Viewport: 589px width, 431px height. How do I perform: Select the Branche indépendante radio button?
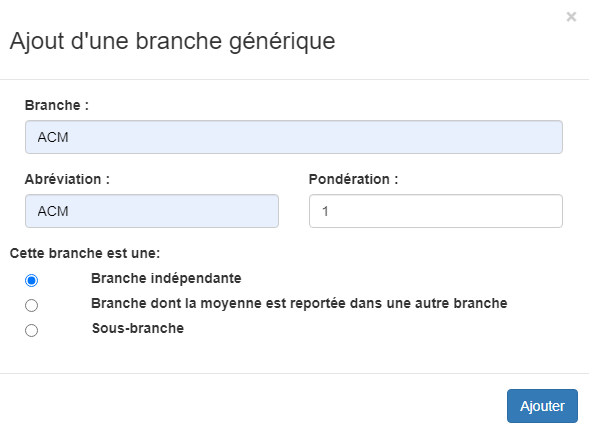32,280
